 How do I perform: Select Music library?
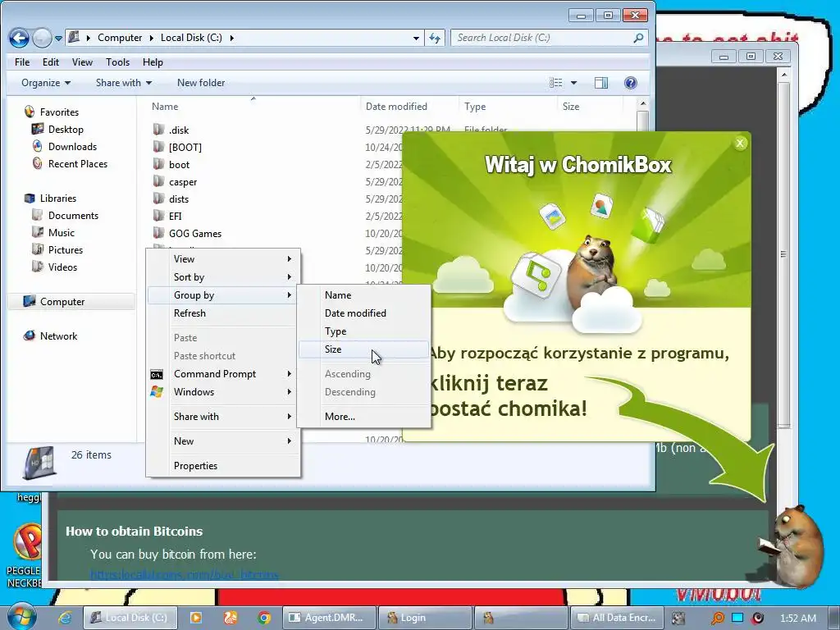pos(61,232)
